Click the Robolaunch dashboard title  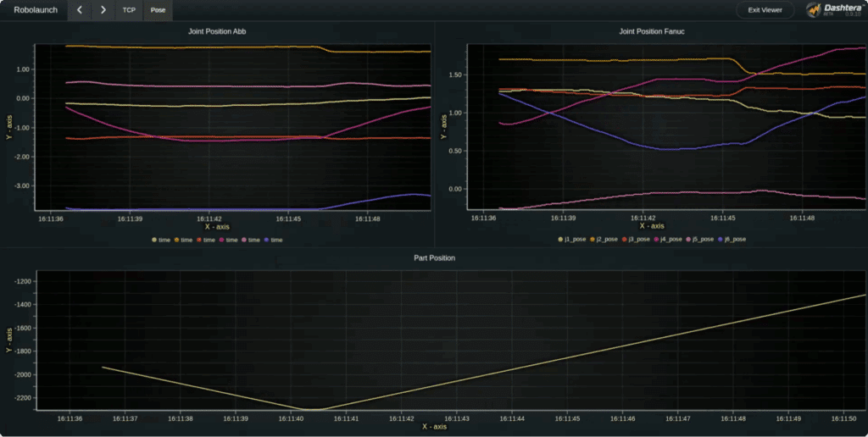coord(36,10)
